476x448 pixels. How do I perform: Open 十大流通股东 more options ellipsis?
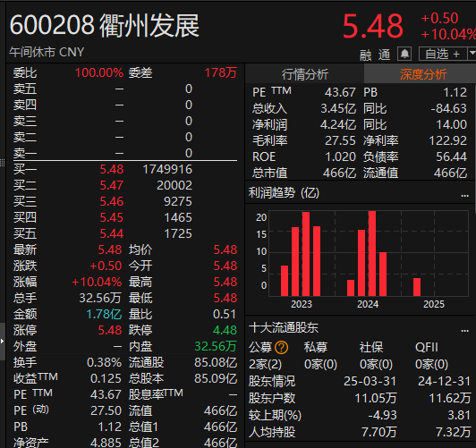point(464,331)
